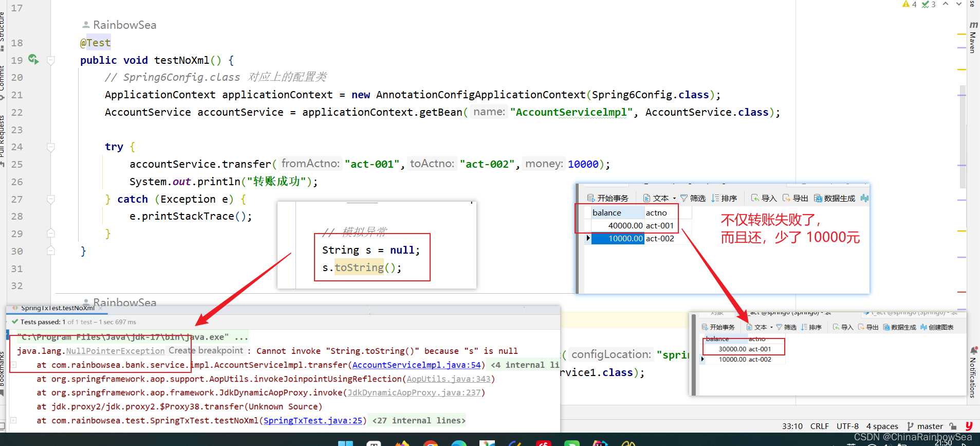Click the caret position 33:10 in status bar

coord(792,426)
